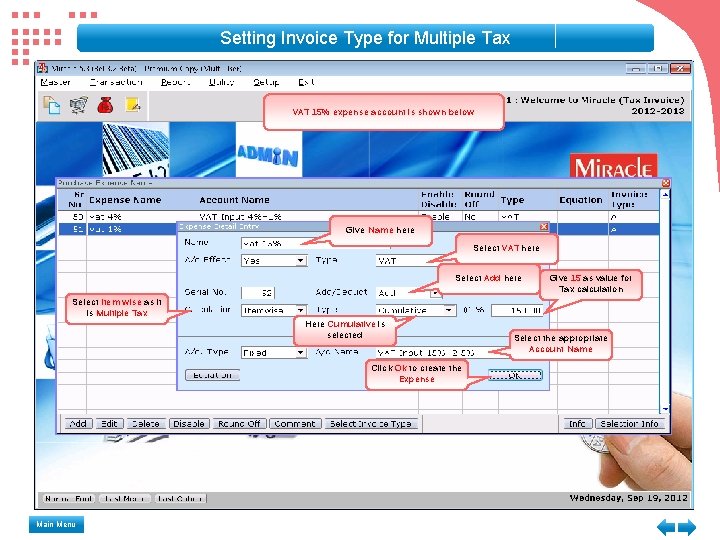Click the Delete button
Screen dimensions: 720x540
146,423
